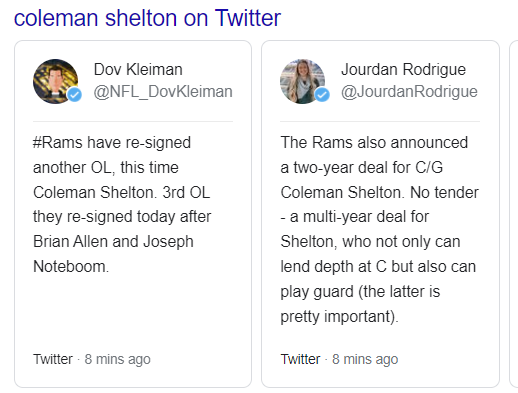Click the Twitter source label under Jourdan Rodrigue's tweet
This screenshot has width=518, height=393.
pyautogui.click(x=300, y=359)
